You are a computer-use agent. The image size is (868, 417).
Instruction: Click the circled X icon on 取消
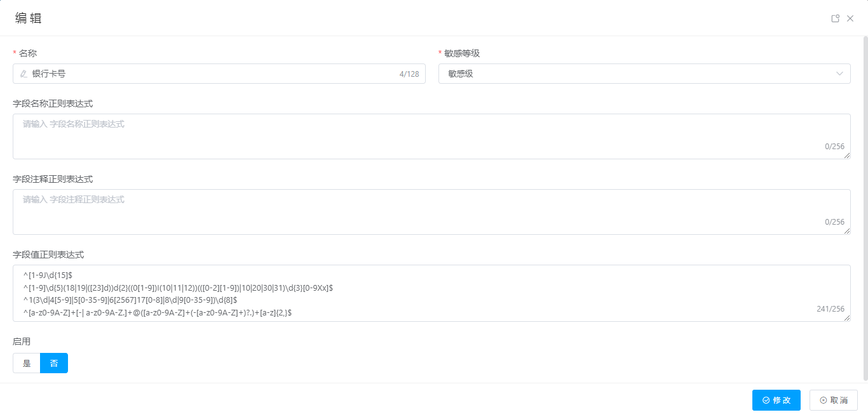pyautogui.click(x=823, y=400)
